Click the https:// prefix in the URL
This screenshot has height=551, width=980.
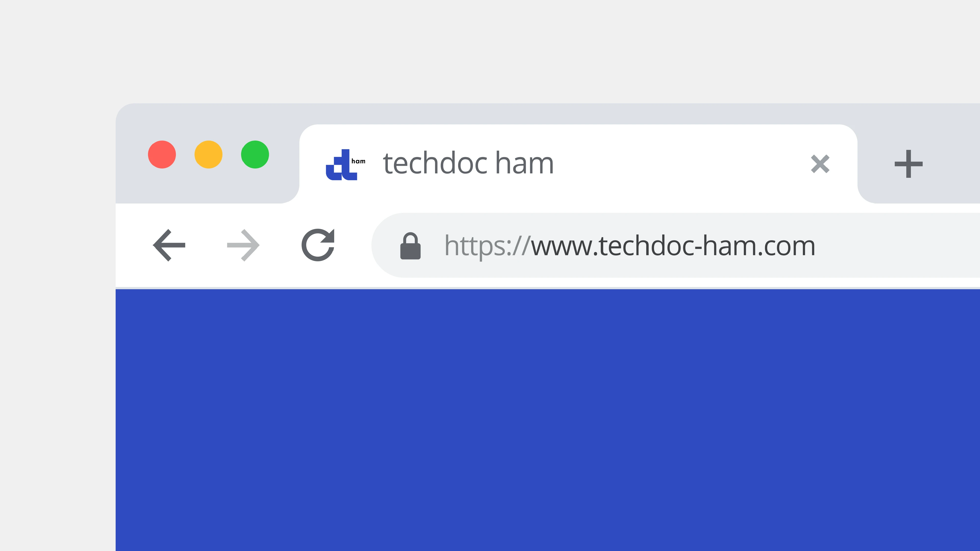coord(487,246)
